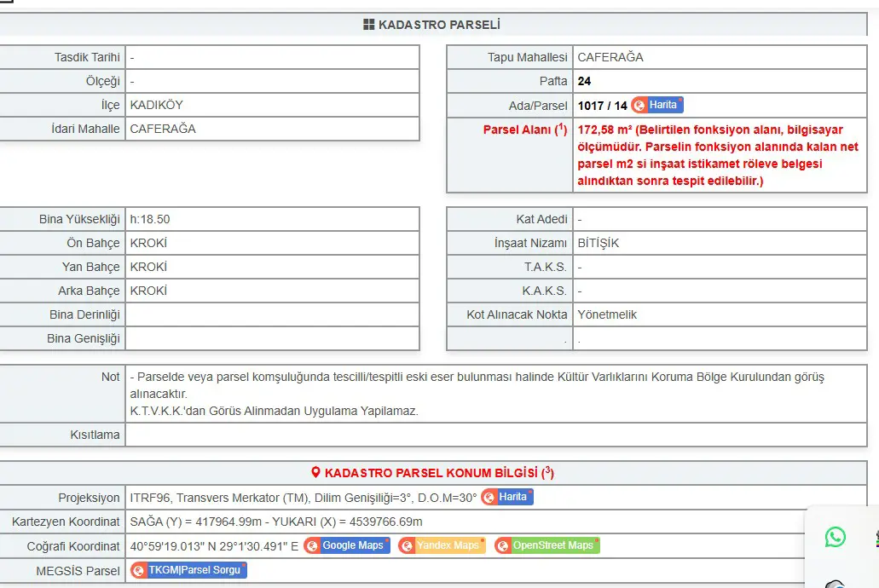Open the Yandex Maps link
The image size is (879, 588).
point(442,545)
